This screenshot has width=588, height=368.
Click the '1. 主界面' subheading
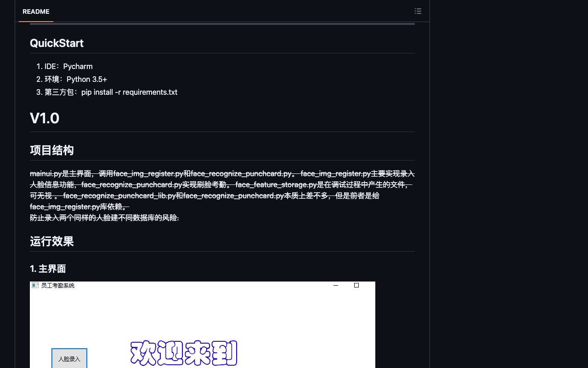click(48, 269)
